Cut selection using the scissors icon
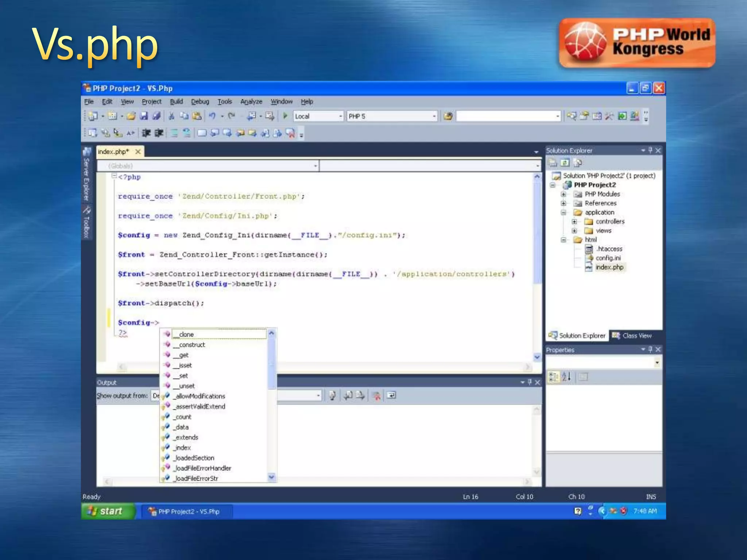The width and height of the screenshot is (747, 560). [x=171, y=116]
